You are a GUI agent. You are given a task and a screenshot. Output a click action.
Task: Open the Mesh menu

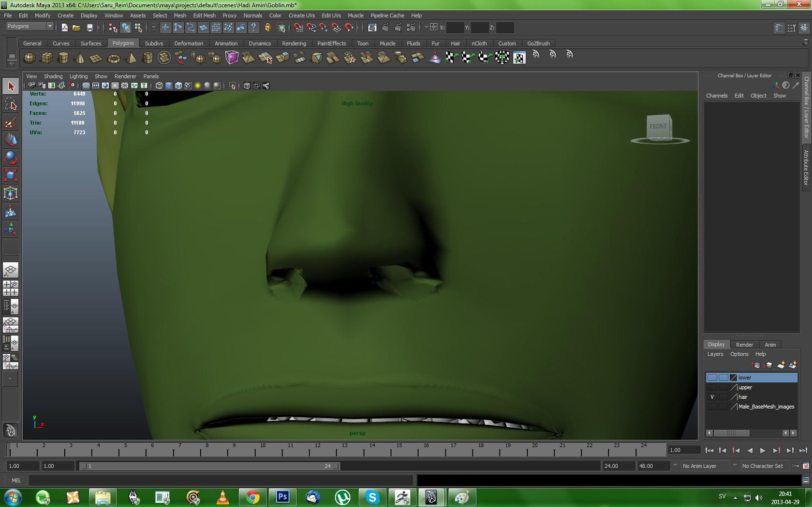click(180, 15)
